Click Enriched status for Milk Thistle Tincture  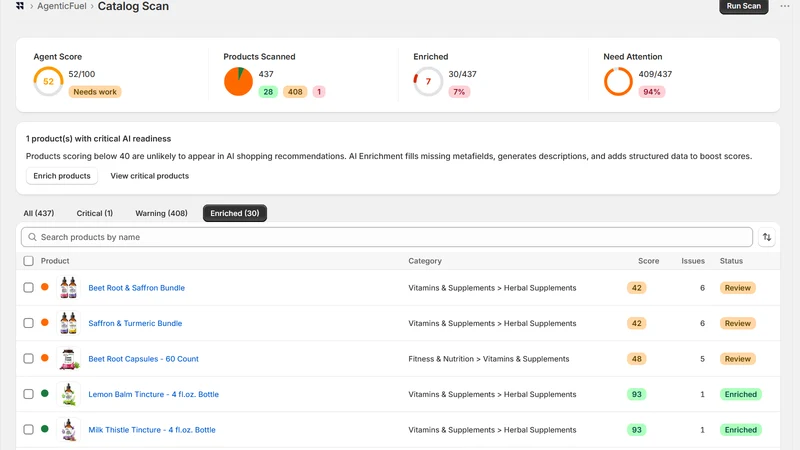(x=741, y=430)
